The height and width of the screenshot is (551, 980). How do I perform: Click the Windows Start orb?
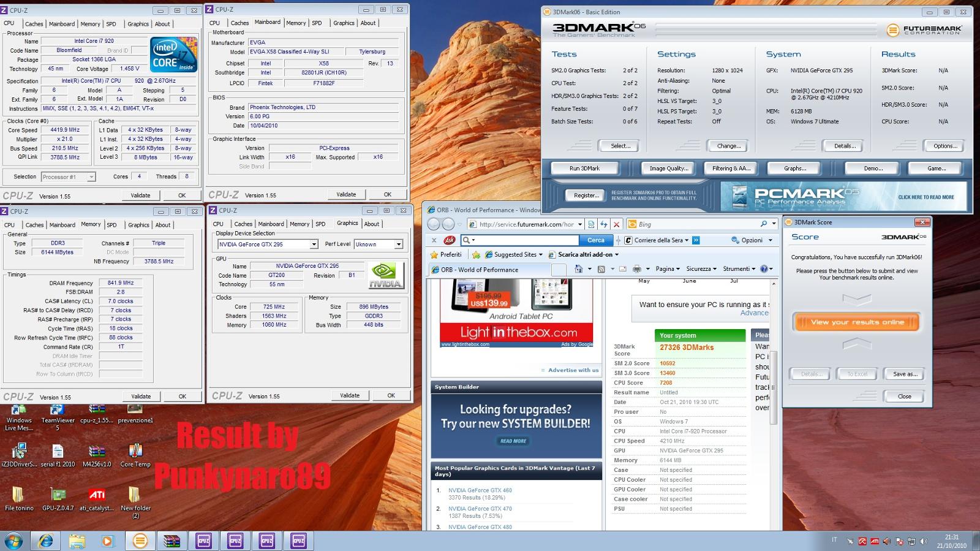(13, 541)
